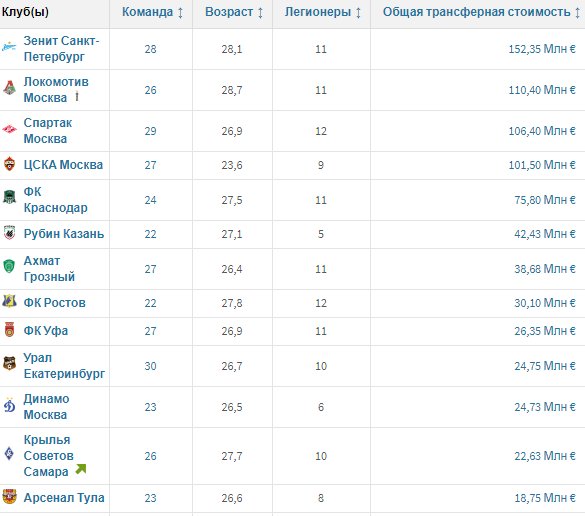Viewport: 585px width, 516px height.
Task: Click Krasnodar's market value 75,80 Млн €
Action: tap(545, 200)
